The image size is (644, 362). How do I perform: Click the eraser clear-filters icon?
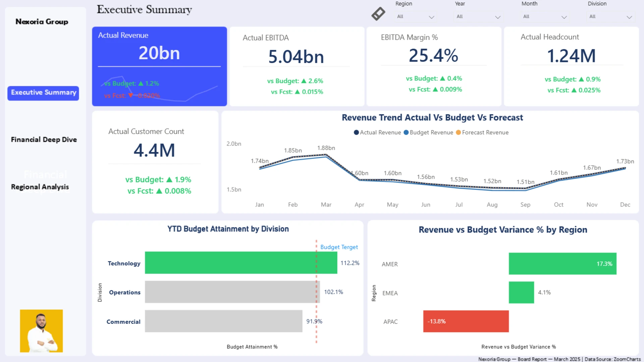(x=378, y=14)
